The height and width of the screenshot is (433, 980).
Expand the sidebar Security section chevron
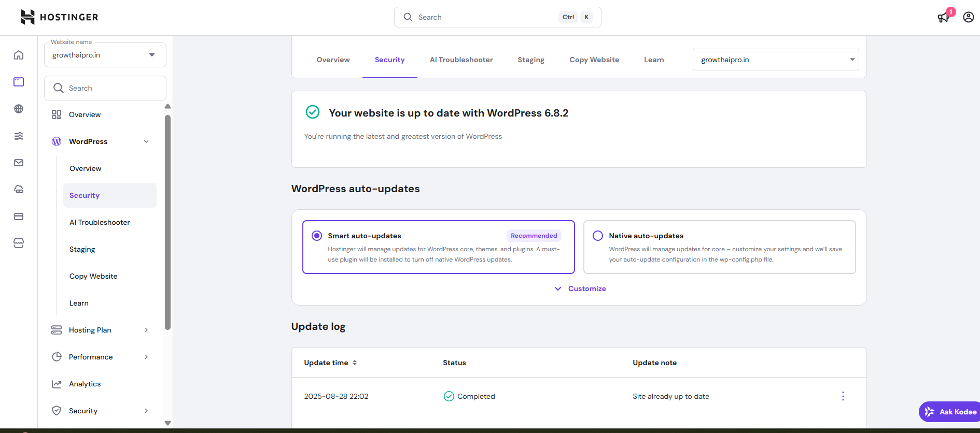pyautogui.click(x=146, y=411)
